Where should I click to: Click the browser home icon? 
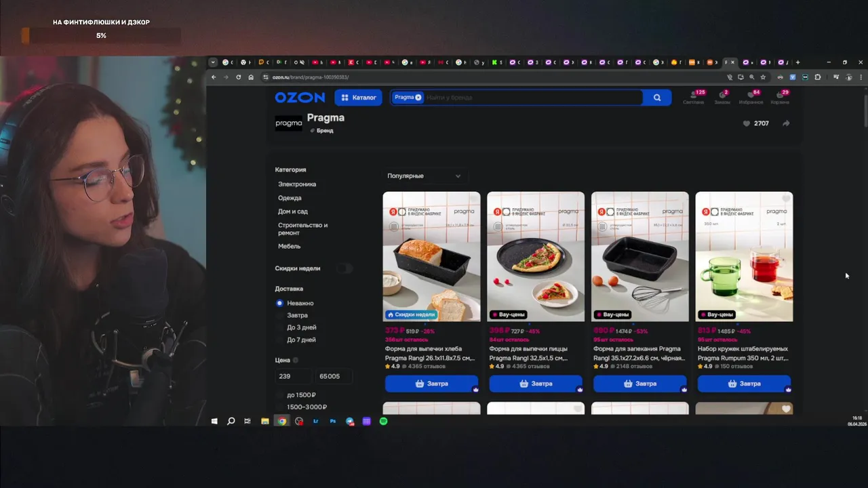pyautogui.click(x=251, y=77)
